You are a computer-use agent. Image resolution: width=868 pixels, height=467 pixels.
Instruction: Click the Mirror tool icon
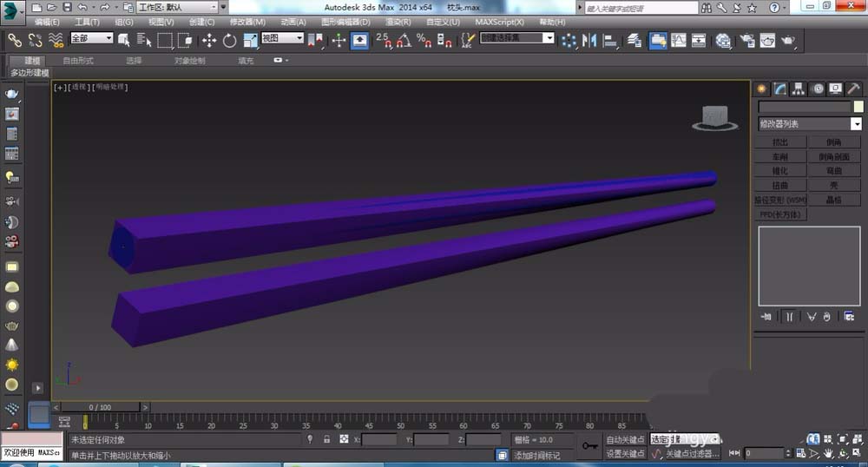(x=589, y=41)
